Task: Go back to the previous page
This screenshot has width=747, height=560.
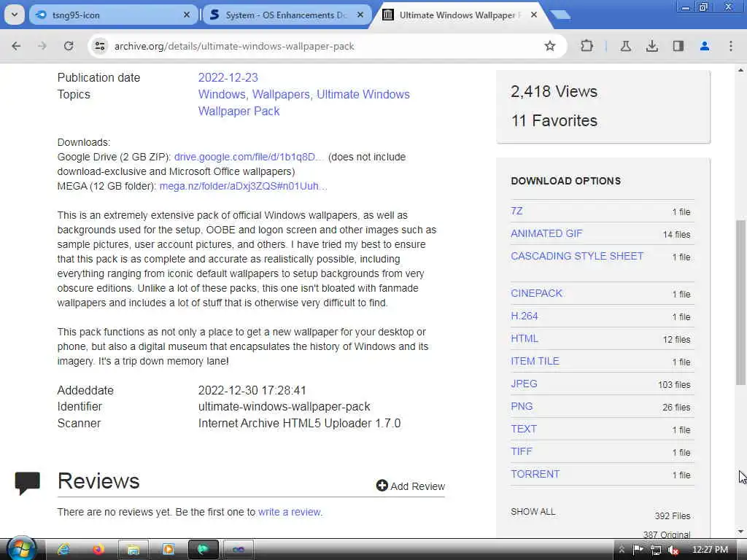Action: coord(16,46)
